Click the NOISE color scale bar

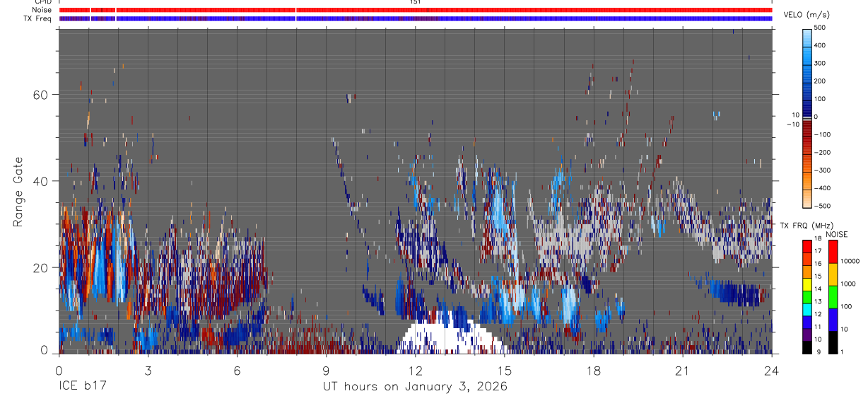[x=833, y=297]
